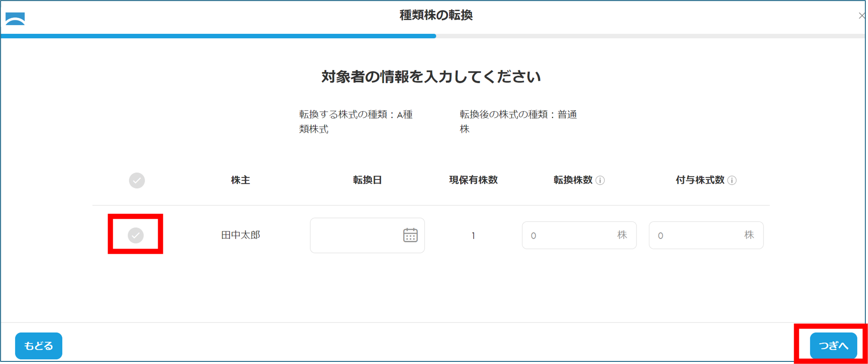Click the 付与株式数 column header label

point(700,180)
